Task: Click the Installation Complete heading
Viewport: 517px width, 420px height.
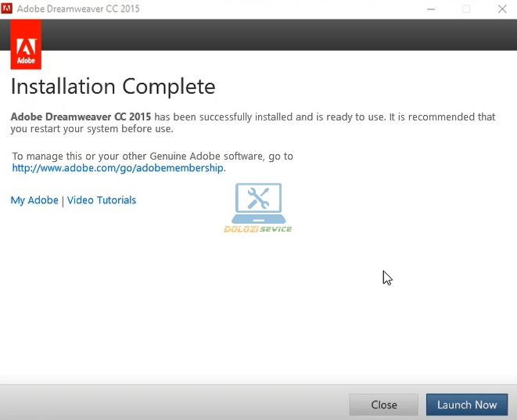Action: (113, 87)
